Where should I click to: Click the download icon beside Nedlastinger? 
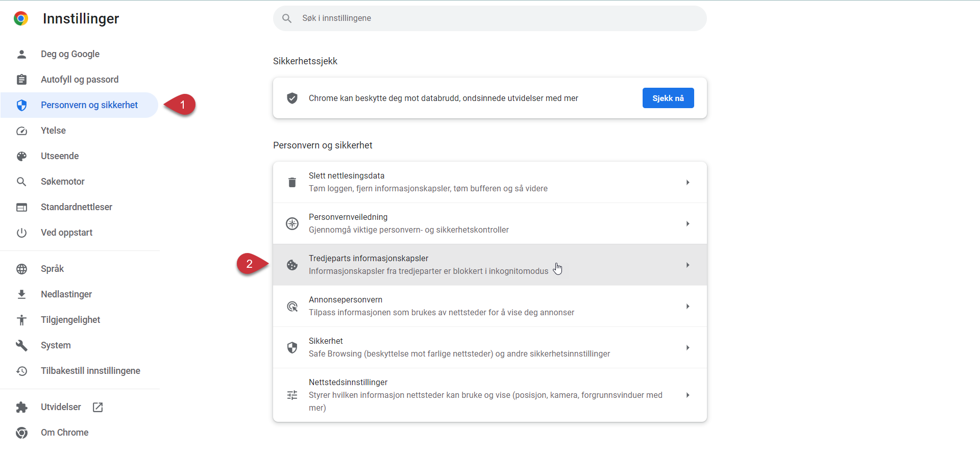tap(21, 294)
